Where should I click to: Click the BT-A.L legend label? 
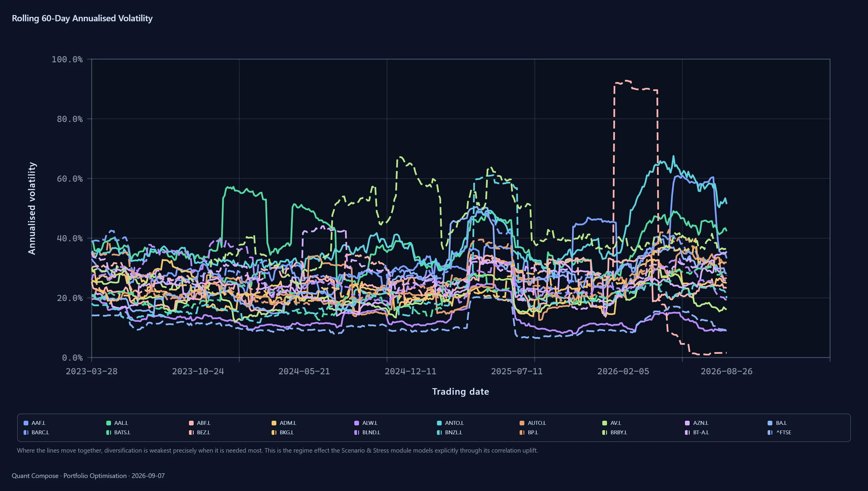[x=701, y=432]
